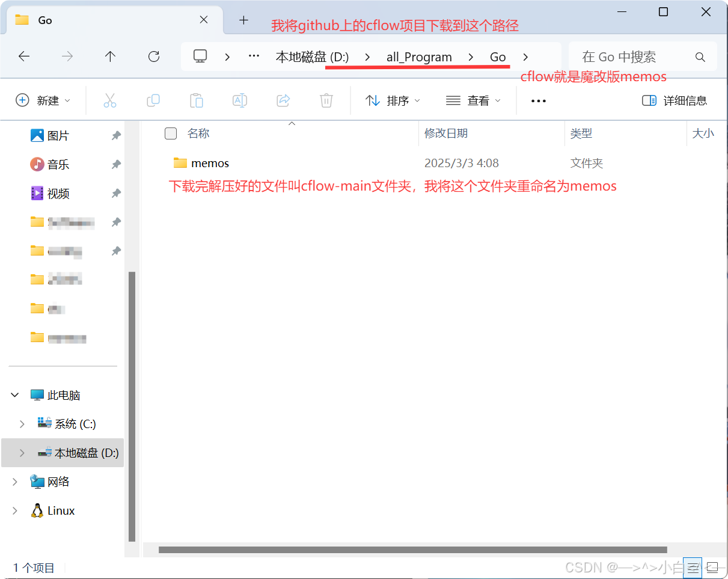Open the See more (...) toolbar menu
This screenshot has width=728, height=579.
pyautogui.click(x=537, y=100)
